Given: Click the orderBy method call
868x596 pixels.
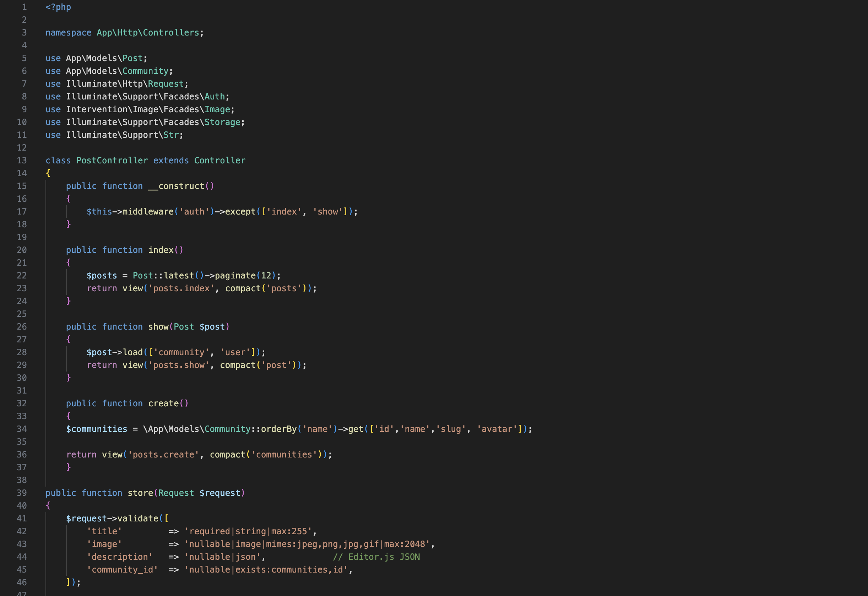Looking at the screenshot, I should tap(279, 429).
